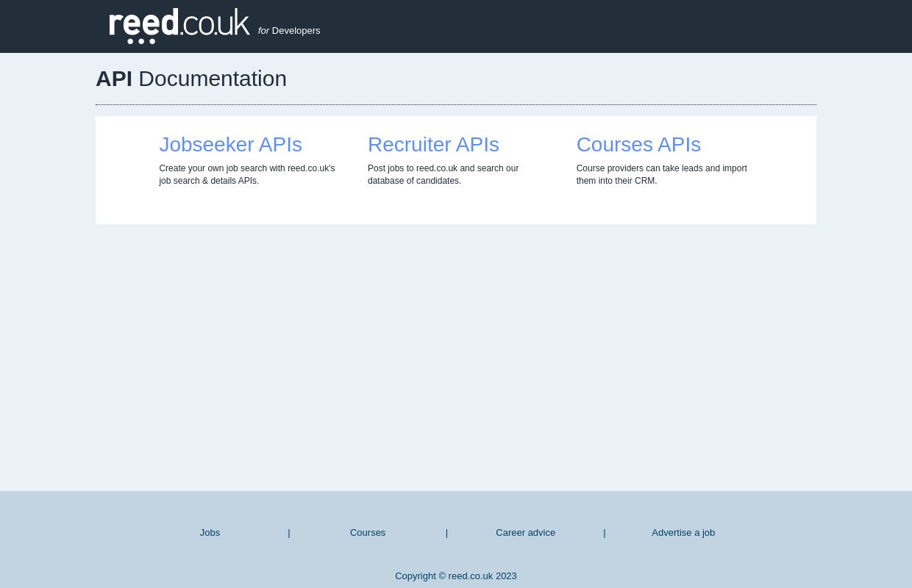Click the bold 'API' word in the page heading

click(114, 79)
